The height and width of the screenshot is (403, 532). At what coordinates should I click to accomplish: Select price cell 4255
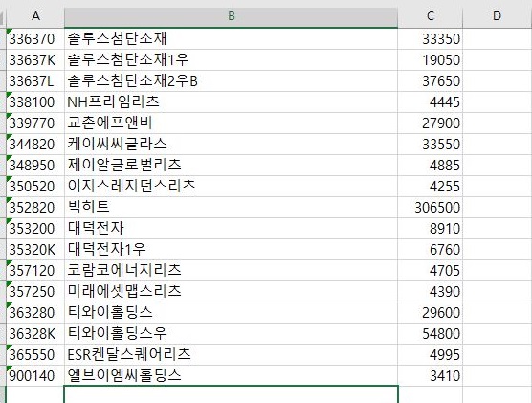(431, 187)
